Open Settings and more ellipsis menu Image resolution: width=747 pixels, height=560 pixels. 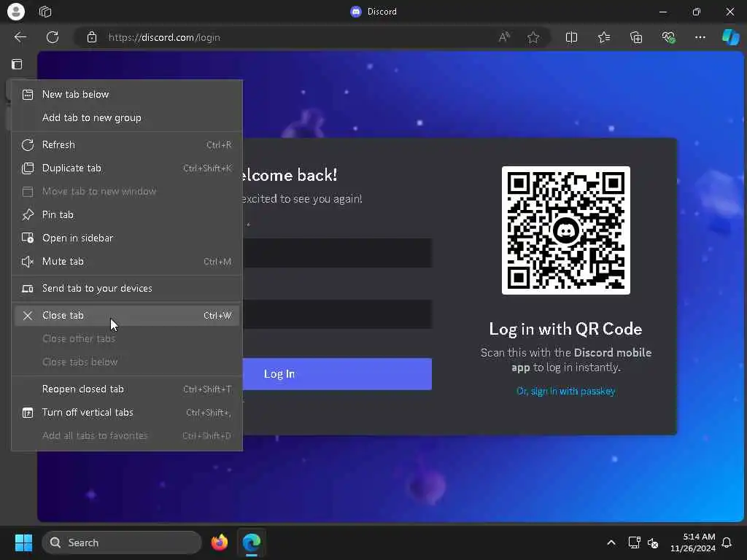point(700,37)
